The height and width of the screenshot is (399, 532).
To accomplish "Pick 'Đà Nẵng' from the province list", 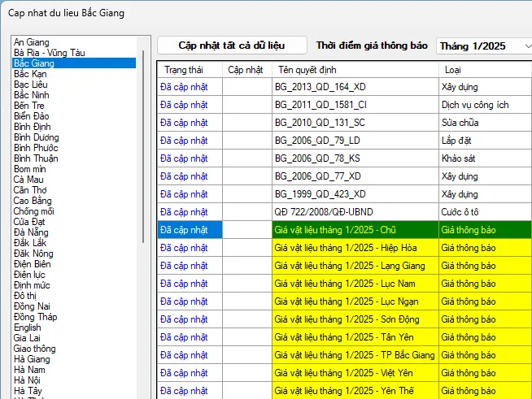I will (31, 232).
